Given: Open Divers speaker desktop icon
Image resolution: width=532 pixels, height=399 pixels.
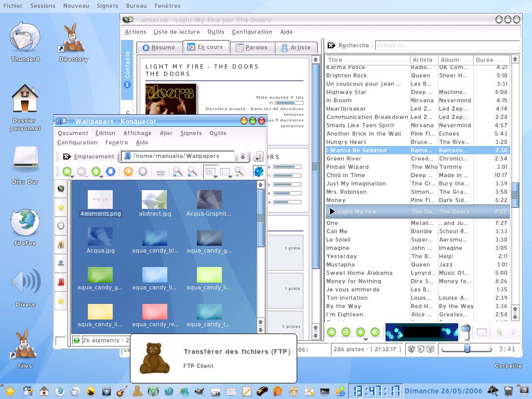Looking at the screenshot, I should (x=25, y=282).
